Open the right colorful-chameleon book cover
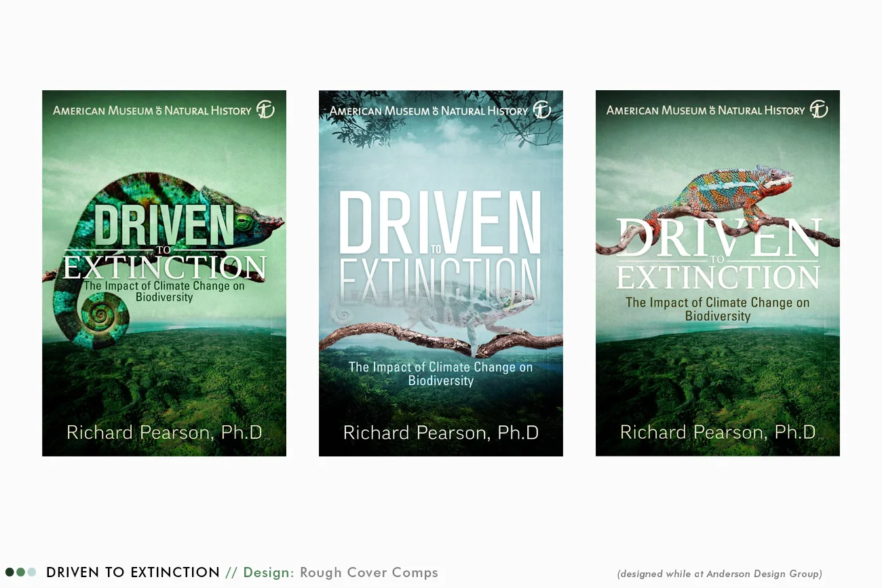Image resolution: width=882 pixels, height=588 pixels. pos(718,273)
